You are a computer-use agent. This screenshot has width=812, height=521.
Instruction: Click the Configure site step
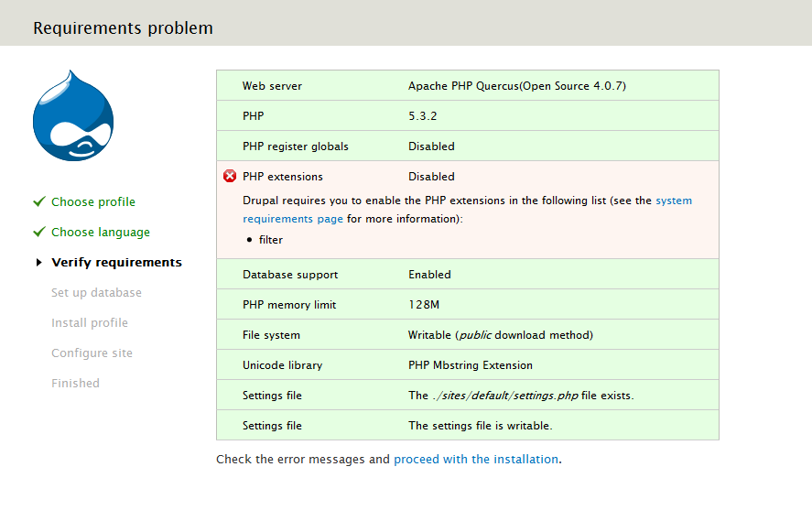[92, 353]
